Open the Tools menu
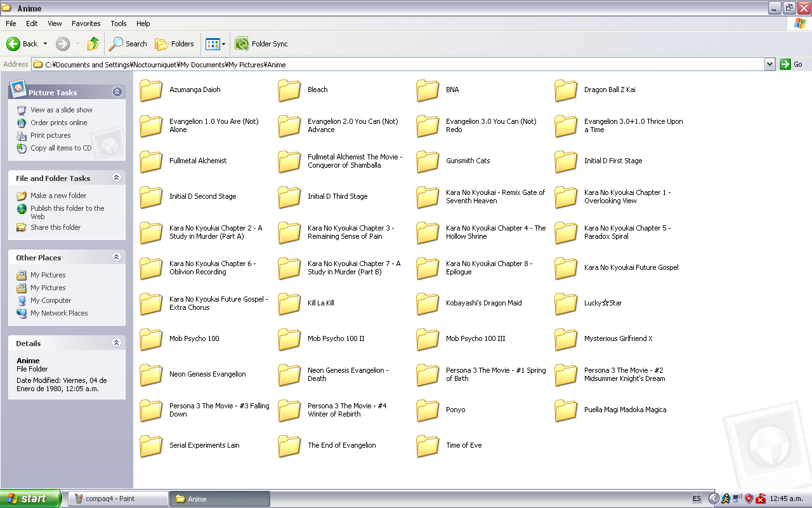812x508 pixels. pyautogui.click(x=119, y=23)
